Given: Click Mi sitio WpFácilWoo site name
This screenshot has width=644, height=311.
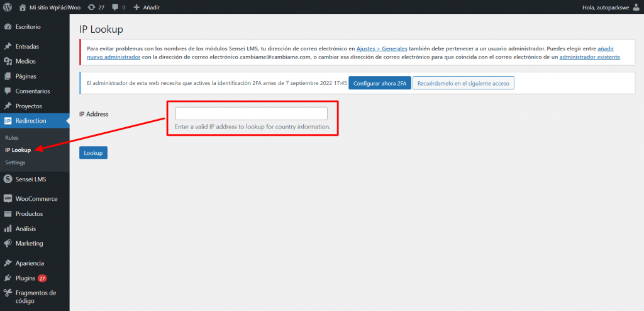Looking at the screenshot, I should click(x=55, y=8).
